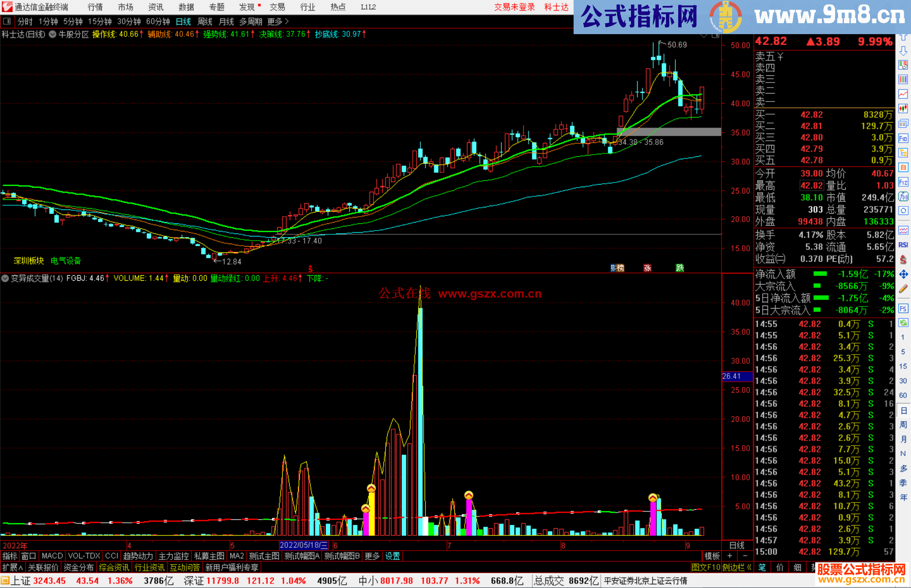This screenshot has width=911, height=588.
Task: Toggle main chart indicator header circle button
Action: (x=53, y=35)
